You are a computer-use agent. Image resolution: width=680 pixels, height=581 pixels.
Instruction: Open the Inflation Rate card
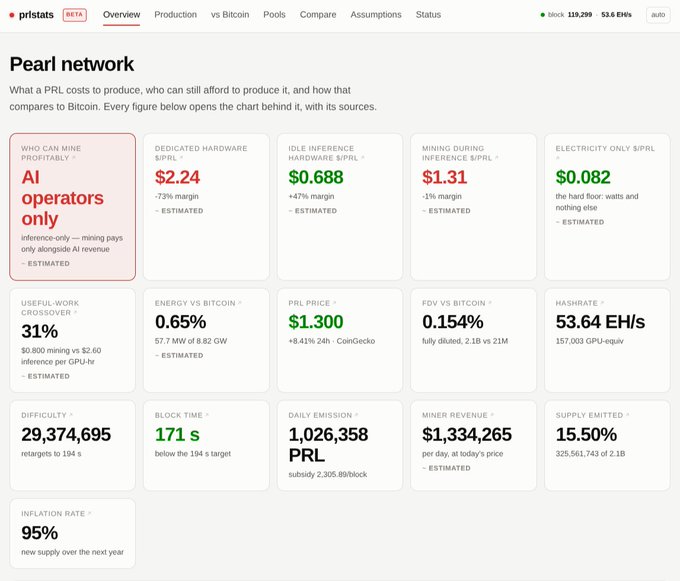(72, 534)
